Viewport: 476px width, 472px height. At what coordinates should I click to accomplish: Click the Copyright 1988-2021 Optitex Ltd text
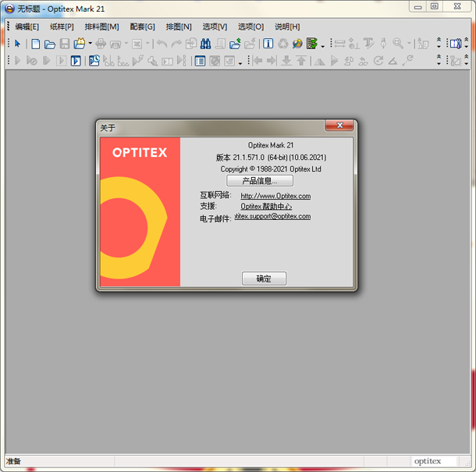[271, 169]
